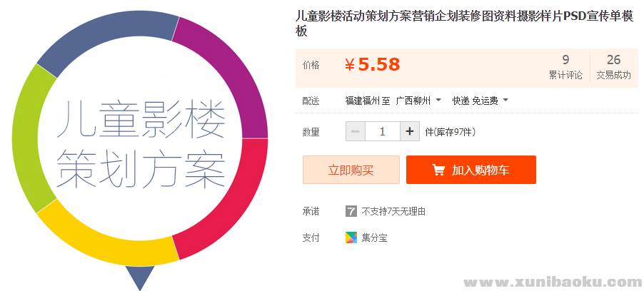Click the 不支持7天无理由 promise text
This screenshot has width=644, height=291.
[393, 211]
